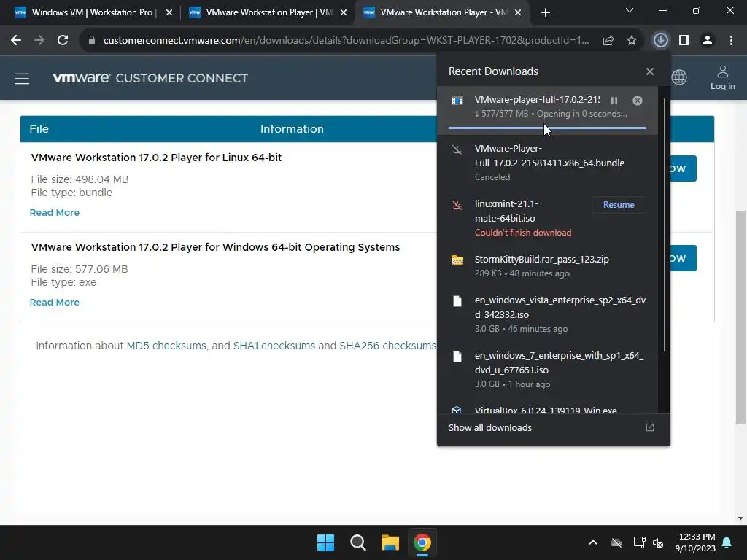
Task: Click the Windows Vista iso file icon
Action: coord(457,301)
